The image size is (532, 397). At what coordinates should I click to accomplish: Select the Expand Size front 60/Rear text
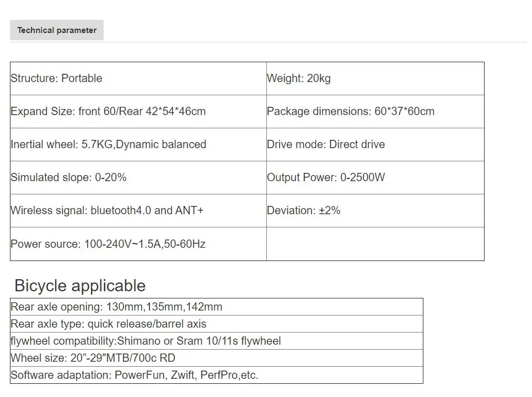(x=108, y=111)
